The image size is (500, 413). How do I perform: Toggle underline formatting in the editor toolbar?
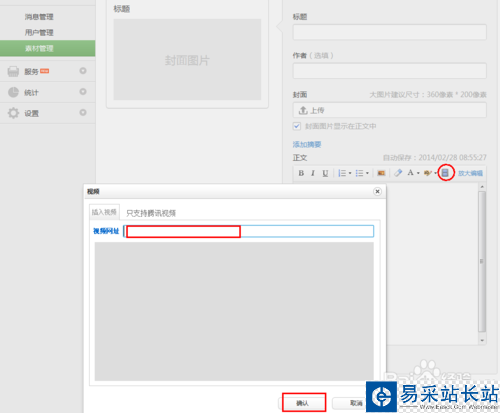[325, 173]
